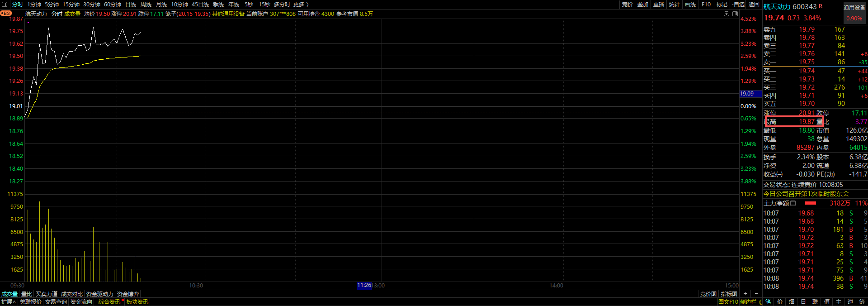Click the 重播 replay button
Screen dimensions: 868x306
click(659, 5)
